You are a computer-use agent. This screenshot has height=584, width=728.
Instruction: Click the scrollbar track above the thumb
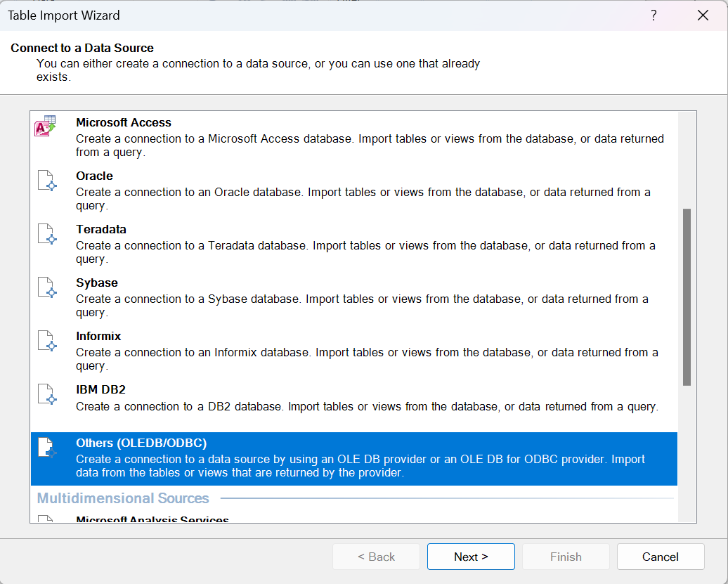(687, 160)
